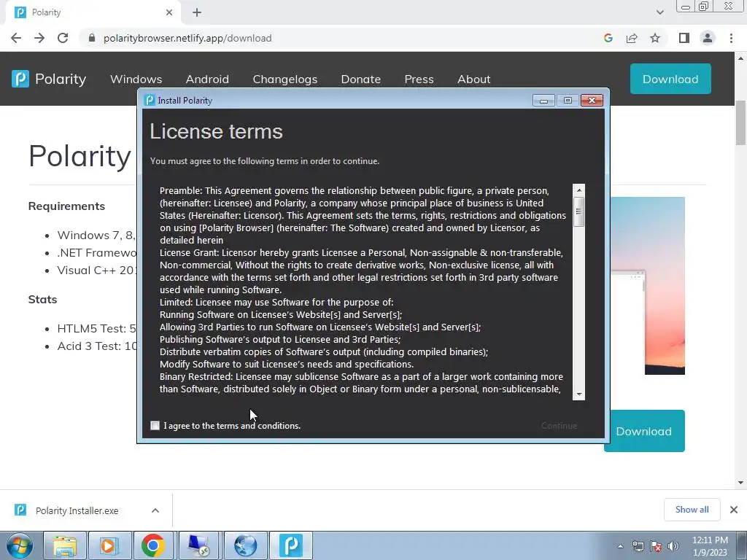The height and width of the screenshot is (560, 747).
Task: Click the Action Center flag icon
Action: [x=656, y=546]
